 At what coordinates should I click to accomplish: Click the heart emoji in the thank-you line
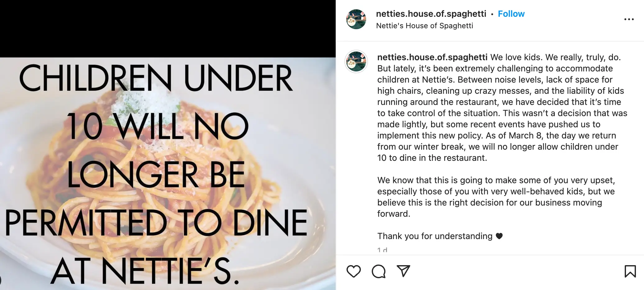(499, 236)
